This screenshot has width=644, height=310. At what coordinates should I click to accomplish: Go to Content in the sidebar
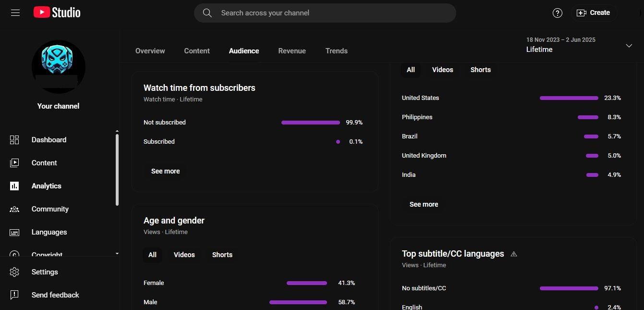[44, 163]
